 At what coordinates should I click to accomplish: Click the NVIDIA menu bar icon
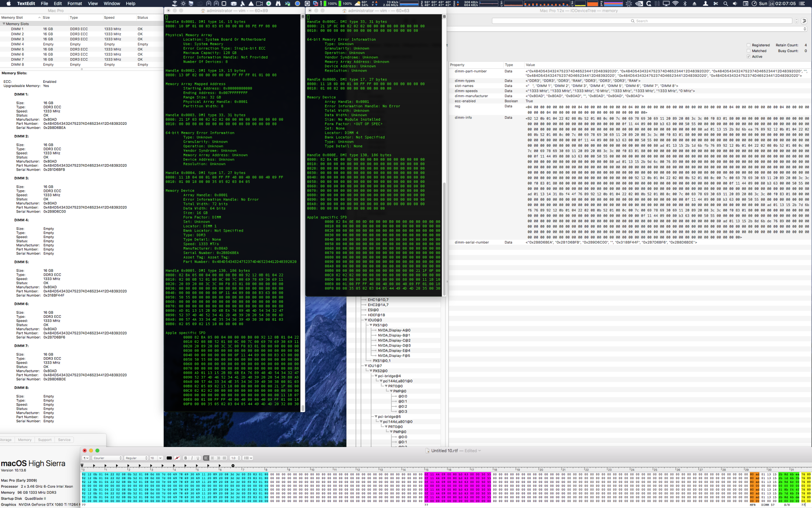[x=639, y=3]
